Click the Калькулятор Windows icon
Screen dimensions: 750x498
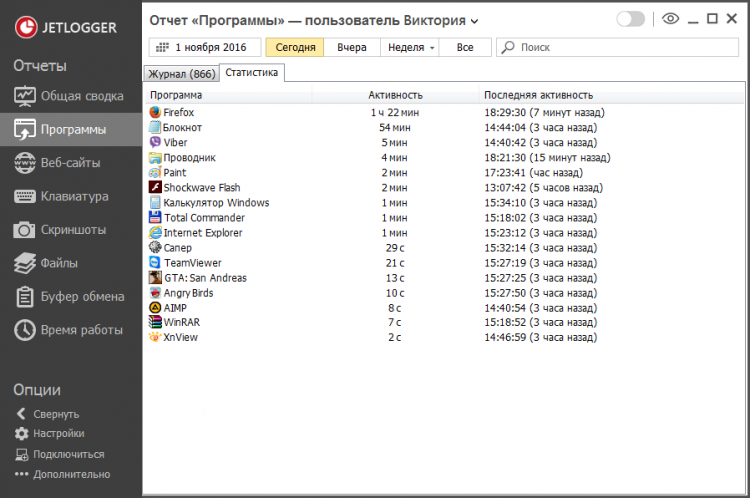tap(155, 202)
